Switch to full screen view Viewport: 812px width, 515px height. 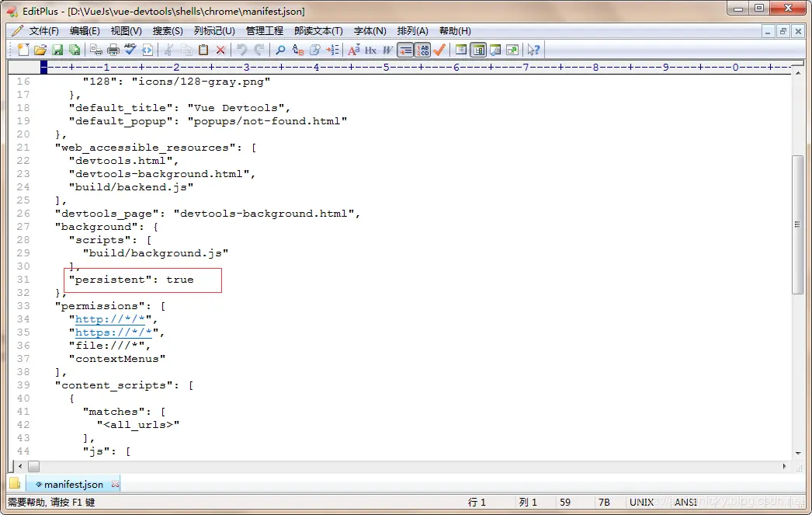[512, 50]
